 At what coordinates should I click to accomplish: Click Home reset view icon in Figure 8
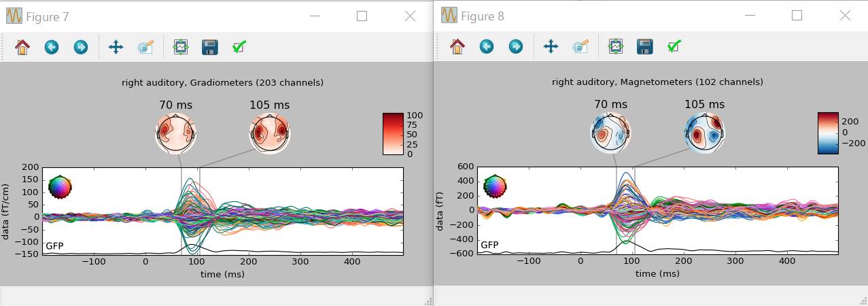[458, 46]
